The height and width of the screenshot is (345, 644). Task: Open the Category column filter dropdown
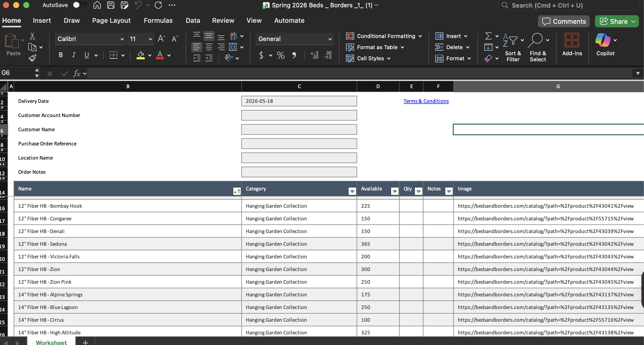[x=352, y=191]
